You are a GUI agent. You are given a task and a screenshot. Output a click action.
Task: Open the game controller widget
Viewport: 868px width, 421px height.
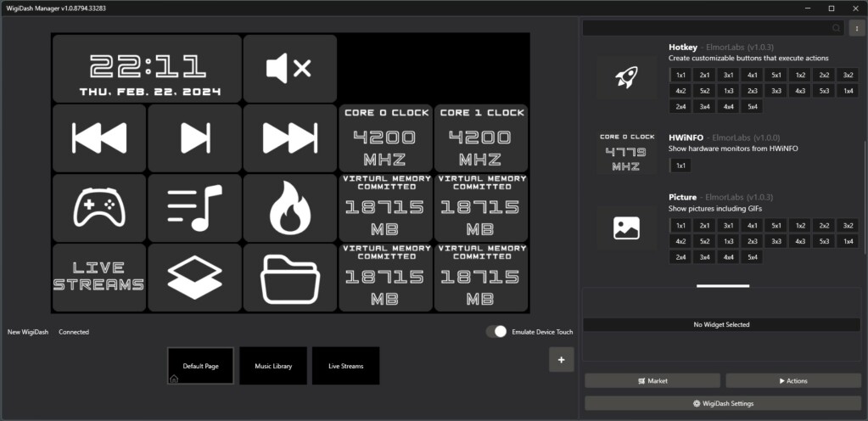pos(99,208)
